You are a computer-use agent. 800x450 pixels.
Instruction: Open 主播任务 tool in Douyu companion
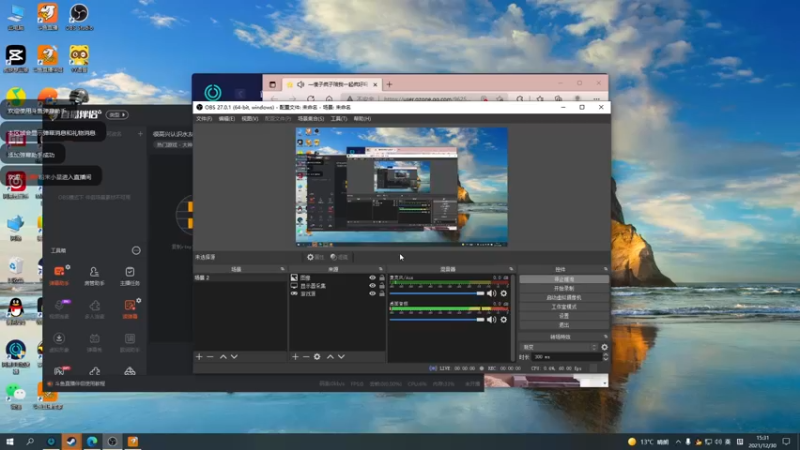[x=130, y=276]
